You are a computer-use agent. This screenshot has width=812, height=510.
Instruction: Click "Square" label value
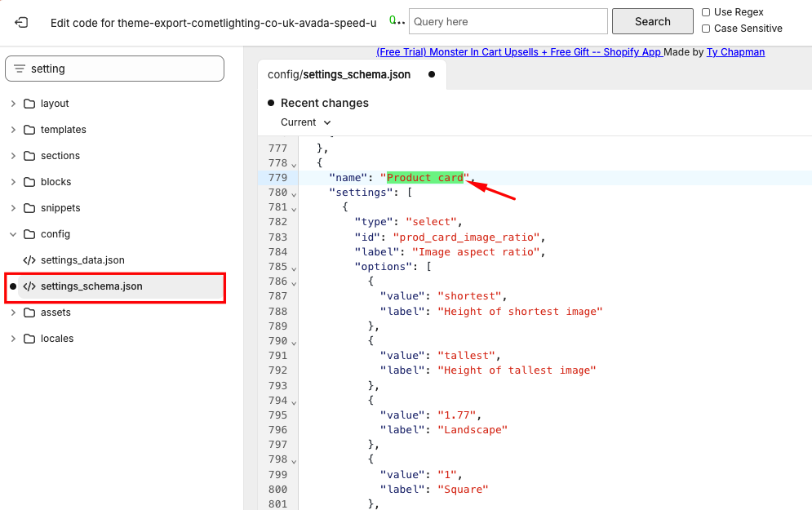coord(463,490)
